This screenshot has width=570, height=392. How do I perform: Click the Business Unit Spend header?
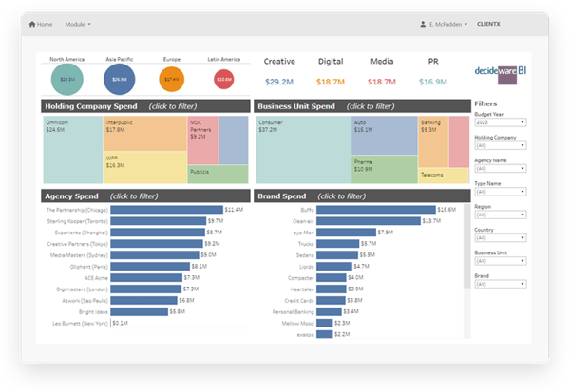(362, 106)
